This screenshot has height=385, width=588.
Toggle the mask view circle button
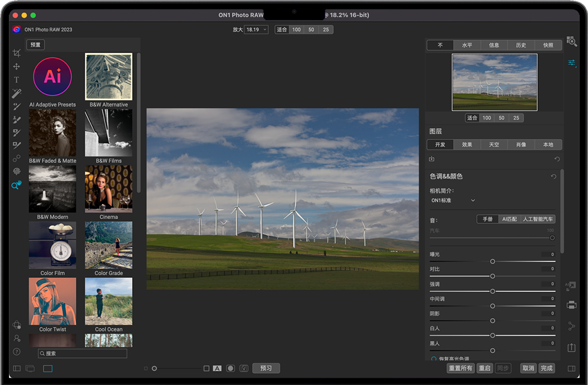click(231, 368)
